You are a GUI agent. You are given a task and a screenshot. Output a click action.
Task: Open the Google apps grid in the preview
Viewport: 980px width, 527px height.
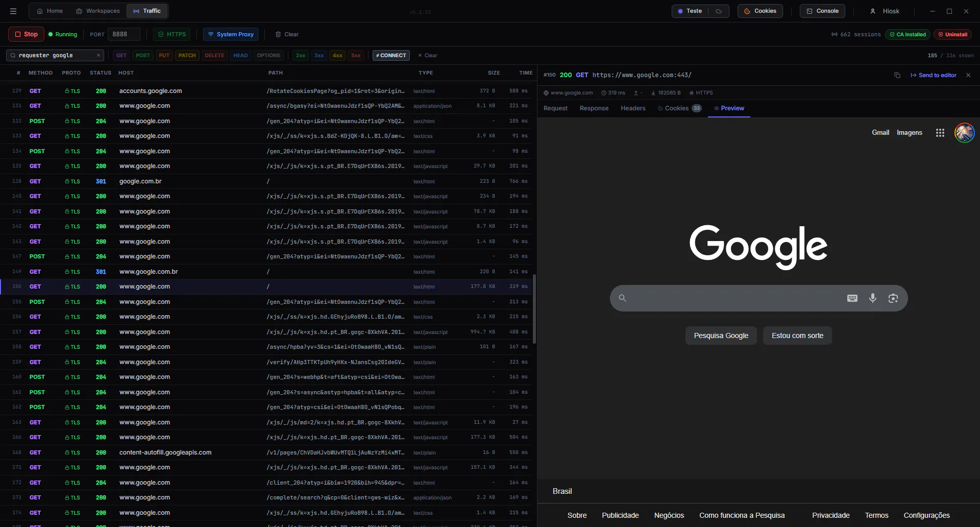tap(940, 133)
